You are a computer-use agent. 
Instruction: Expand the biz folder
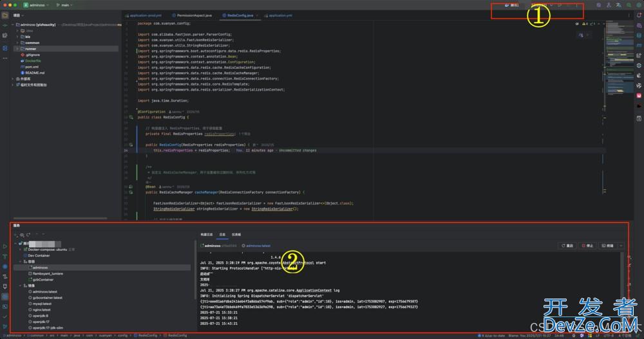click(17, 37)
